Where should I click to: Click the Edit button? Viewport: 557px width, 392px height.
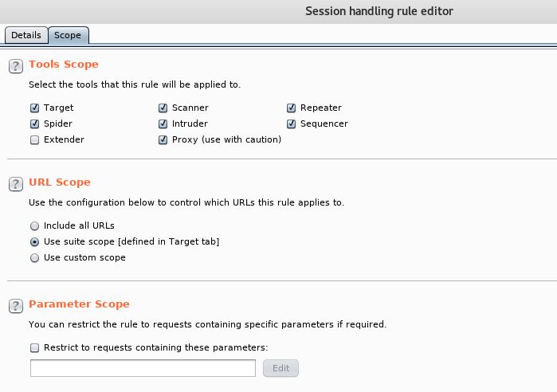click(280, 368)
